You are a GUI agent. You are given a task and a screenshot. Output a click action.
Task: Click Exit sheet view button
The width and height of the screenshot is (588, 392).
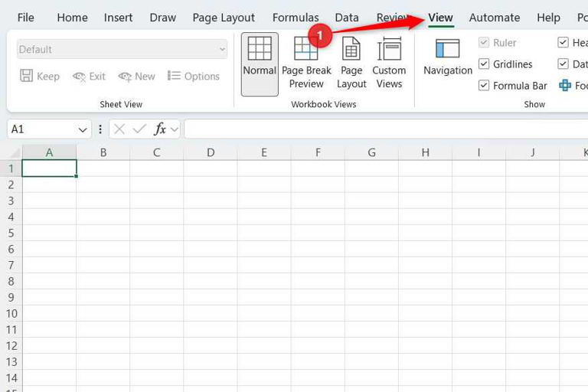point(90,76)
